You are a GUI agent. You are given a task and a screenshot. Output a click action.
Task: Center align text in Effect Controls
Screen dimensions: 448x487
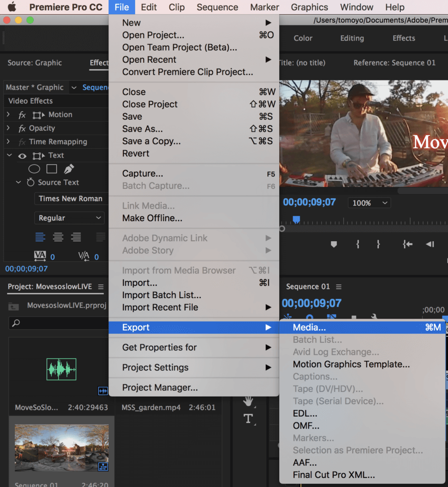click(58, 237)
